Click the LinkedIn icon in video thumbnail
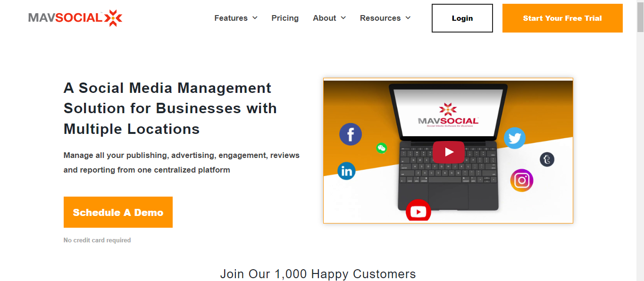The width and height of the screenshot is (644, 281). (346, 171)
